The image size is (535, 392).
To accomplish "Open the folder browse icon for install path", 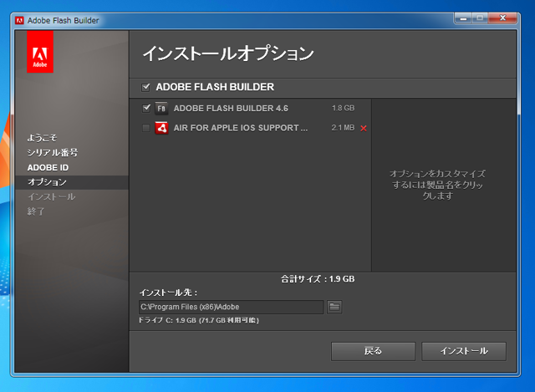I will 334,307.
